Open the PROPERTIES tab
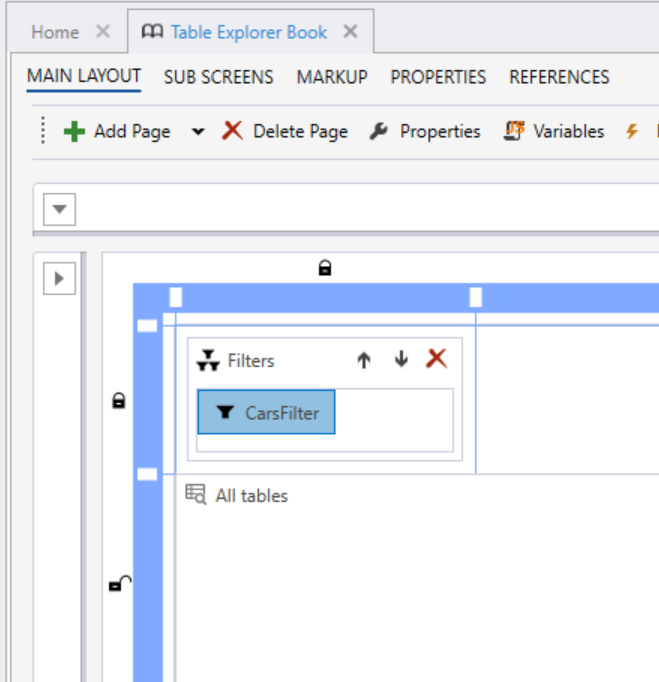Screen dimensions: 659x682 pos(438,77)
